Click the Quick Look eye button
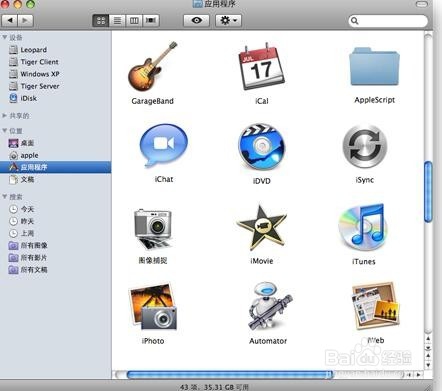 point(197,21)
